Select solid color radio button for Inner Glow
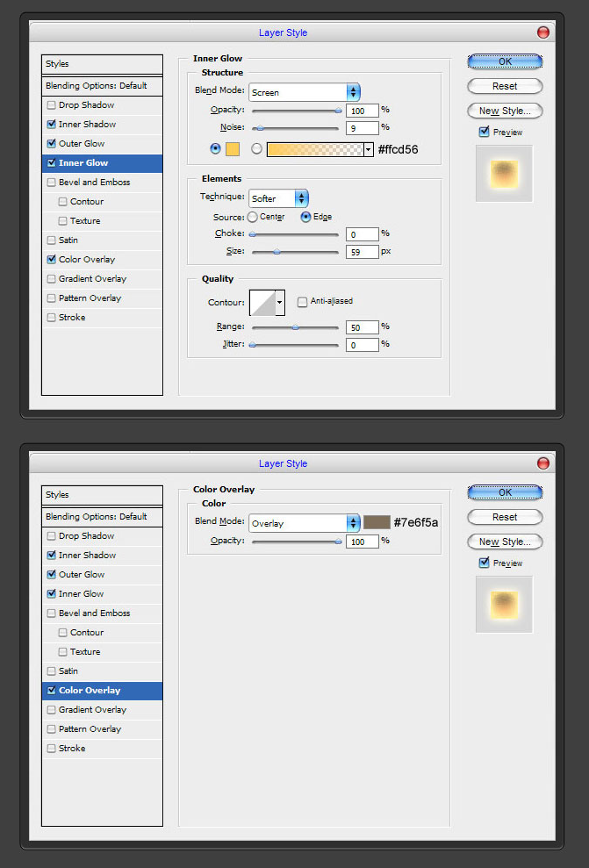Image resolution: width=589 pixels, height=868 pixels. point(215,148)
